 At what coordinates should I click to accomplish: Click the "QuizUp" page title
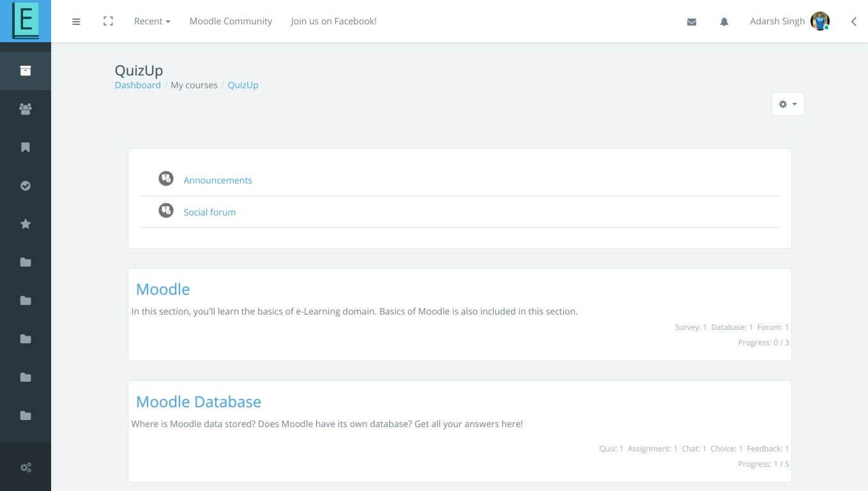click(139, 70)
